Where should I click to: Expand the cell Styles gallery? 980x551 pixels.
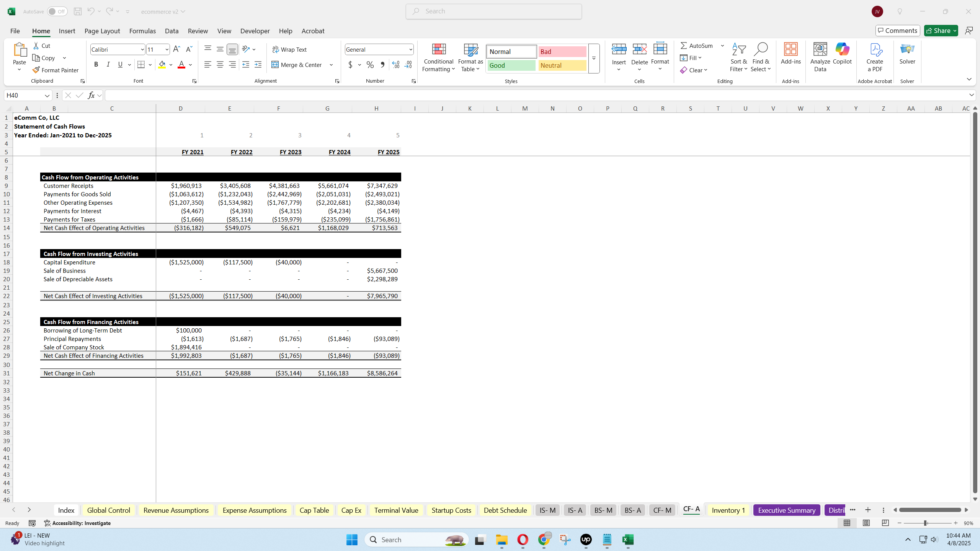tap(594, 58)
